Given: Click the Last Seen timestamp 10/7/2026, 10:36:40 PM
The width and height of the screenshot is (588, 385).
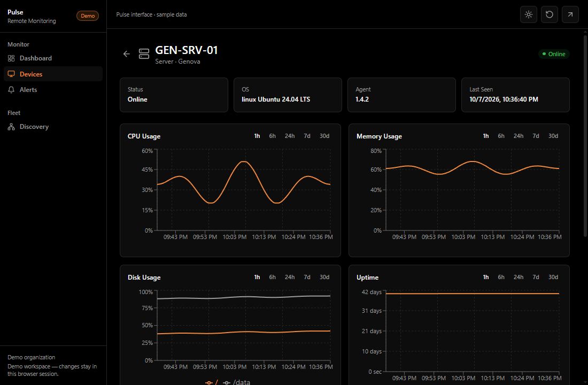Looking at the screenshot, I should [x=504, y=99].
